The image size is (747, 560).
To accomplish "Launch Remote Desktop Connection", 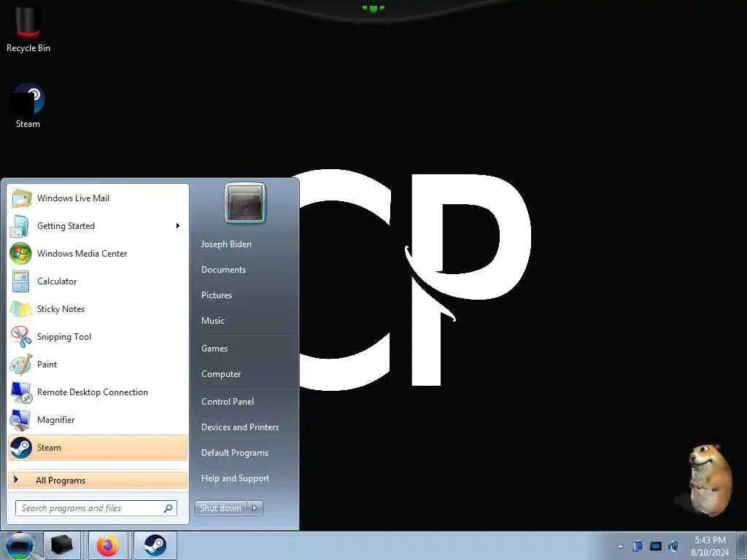I will point(98,392).
